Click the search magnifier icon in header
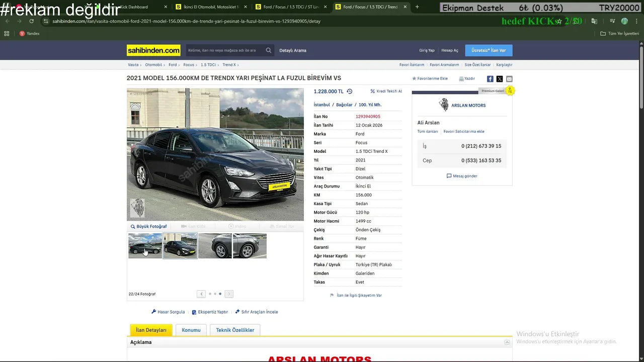This screenshot has height=362, width=644. [x=269, y=50]
